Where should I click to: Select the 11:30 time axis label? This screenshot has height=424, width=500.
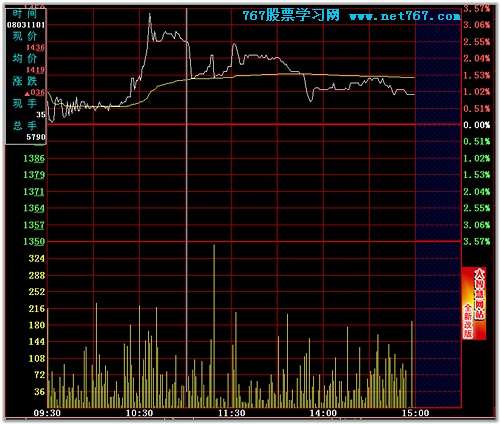click(x=232, y=413)
